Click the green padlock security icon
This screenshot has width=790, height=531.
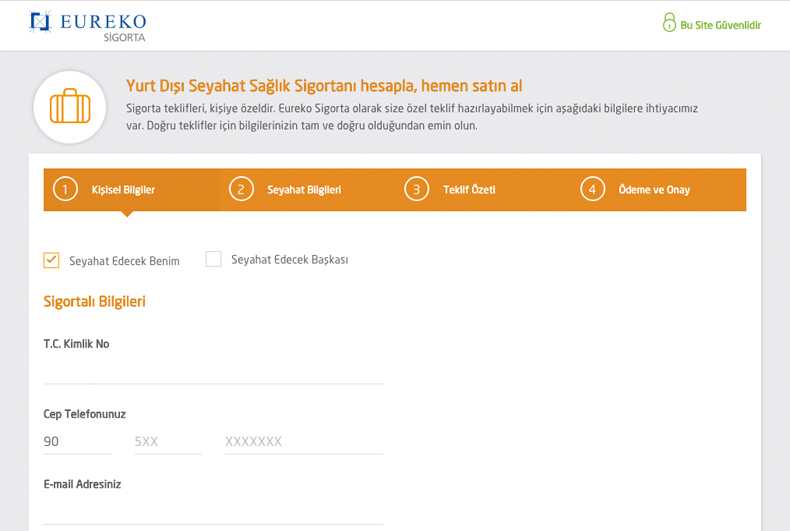pyautogui.click(x=669, y=22)
